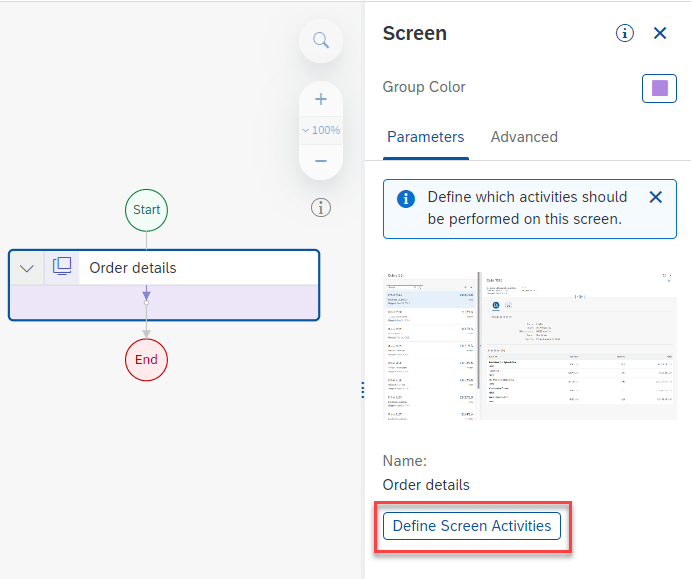Zoom out with the minus icon
This screenshot has height=579, width=691.
point(321,160)
